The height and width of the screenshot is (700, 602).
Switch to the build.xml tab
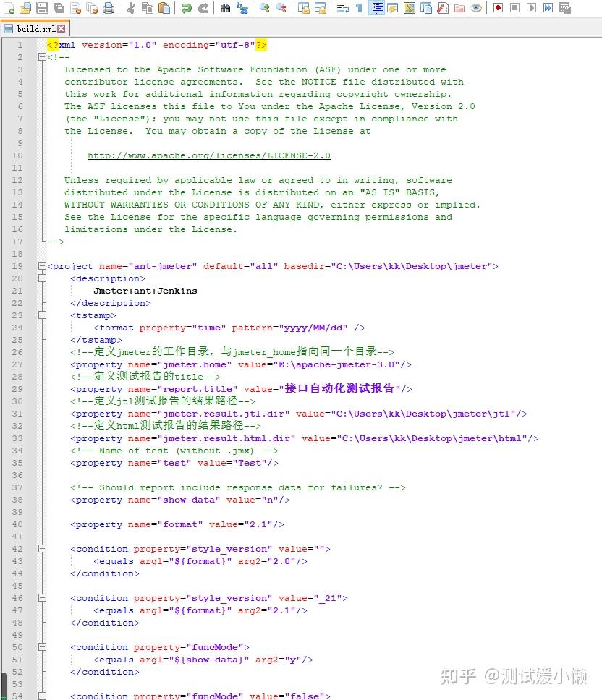click(x=35, y=29)
